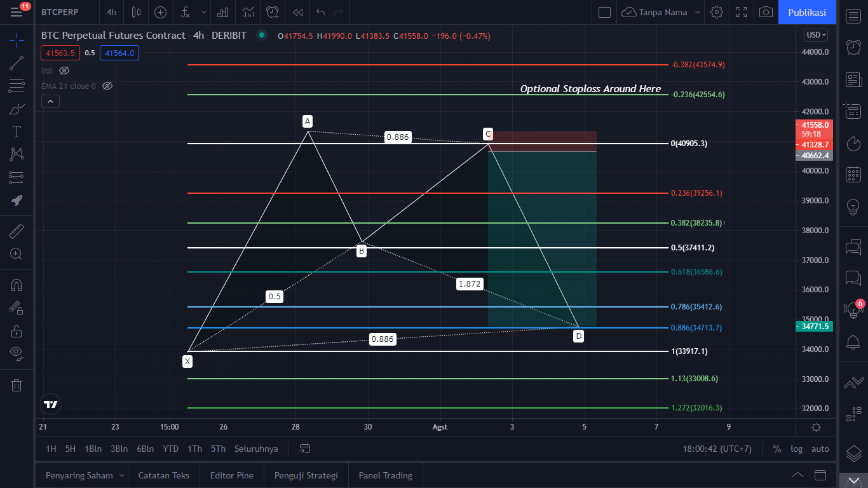Activate the zoom in tool
This screenshot has height=488, width=868.
point(17,254)
